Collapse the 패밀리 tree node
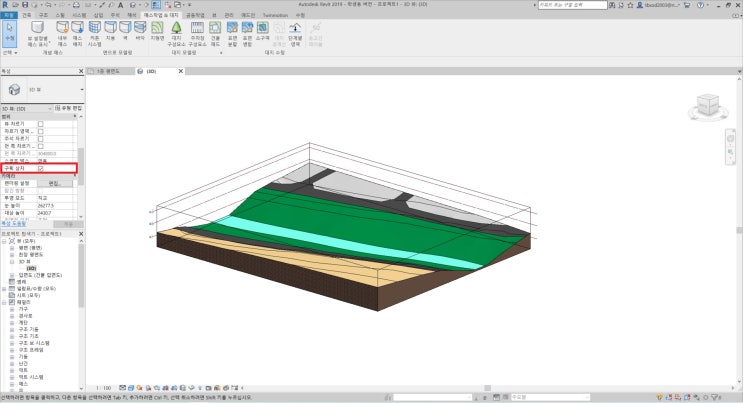Image resolution: width=743 pixels, height=403 pixels. point(4,302)
